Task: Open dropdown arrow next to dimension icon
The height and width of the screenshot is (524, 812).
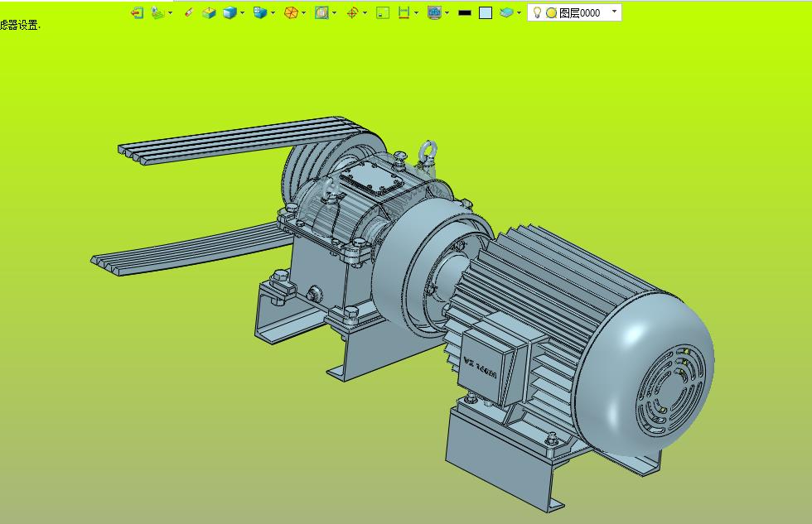Action: click(416, 12)
